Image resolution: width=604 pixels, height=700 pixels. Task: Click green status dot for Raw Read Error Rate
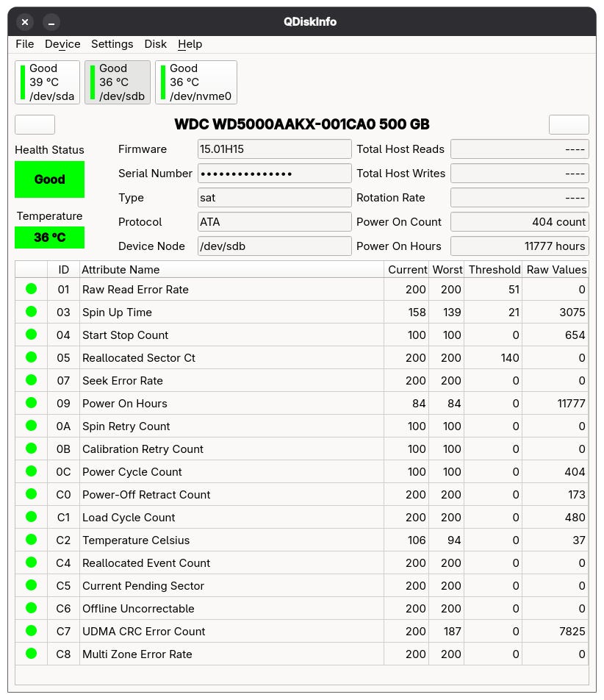(x=31, y=289)
